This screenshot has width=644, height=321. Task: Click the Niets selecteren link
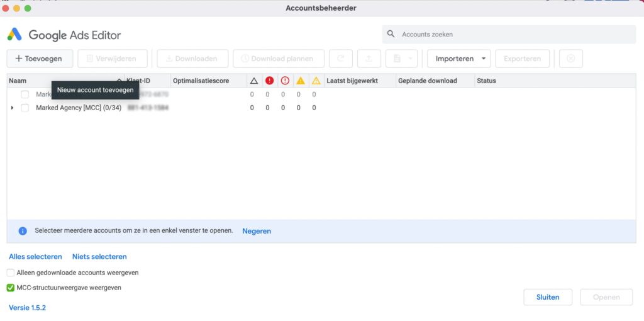pyautogui.click(x=99, y=256)
